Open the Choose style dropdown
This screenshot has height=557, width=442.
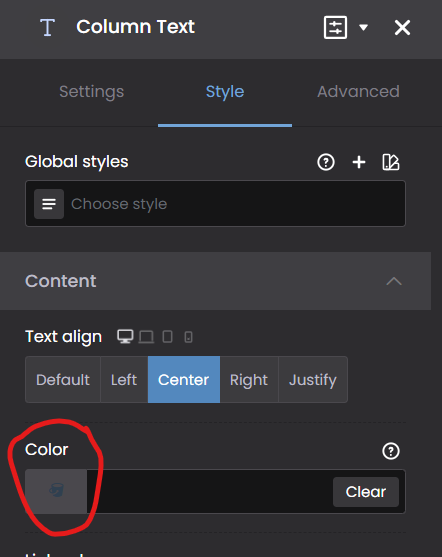click(x=215, y=204)
